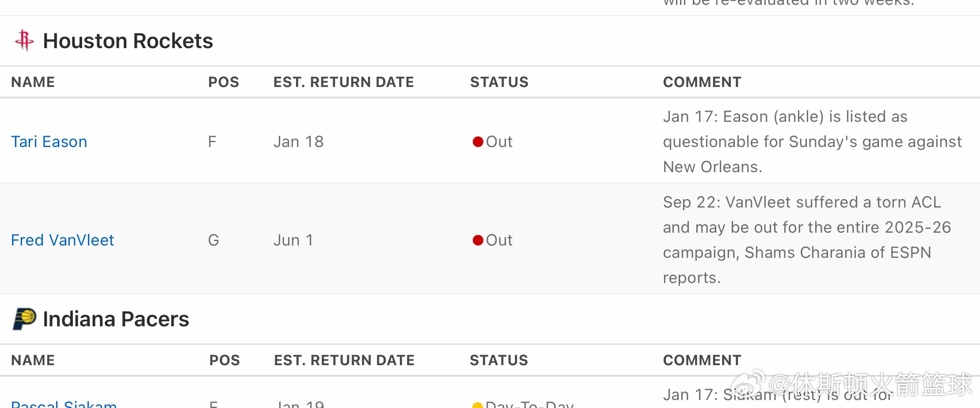980x408 pixels.
Task: Open Tari Eason's player page
Action: pyautogui.click(x=49, y=142)
